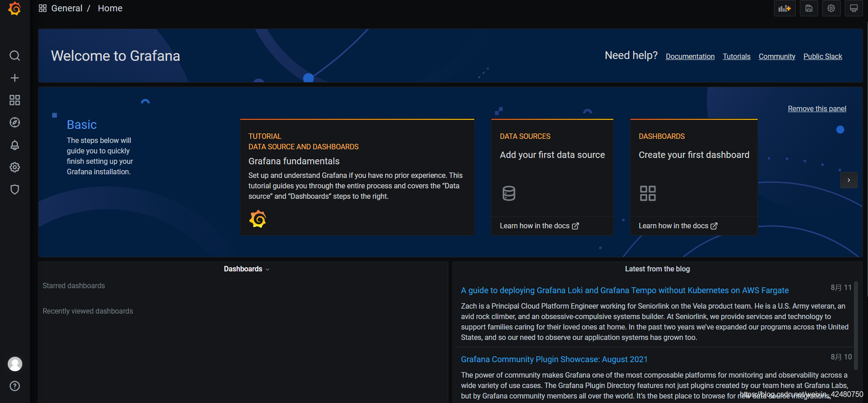868x403 pixels.
Task: Click Remove this panel link
Action: click(817, 108)
